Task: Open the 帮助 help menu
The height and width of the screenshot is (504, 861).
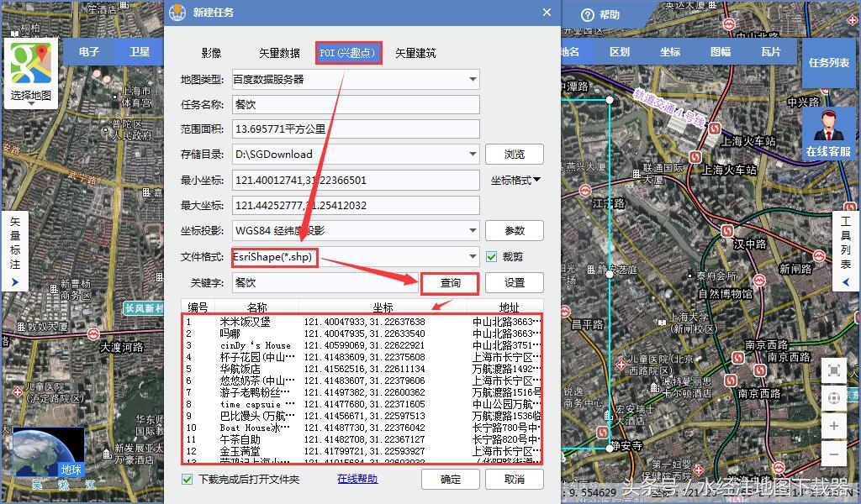Action: click(x=602, y=14)
